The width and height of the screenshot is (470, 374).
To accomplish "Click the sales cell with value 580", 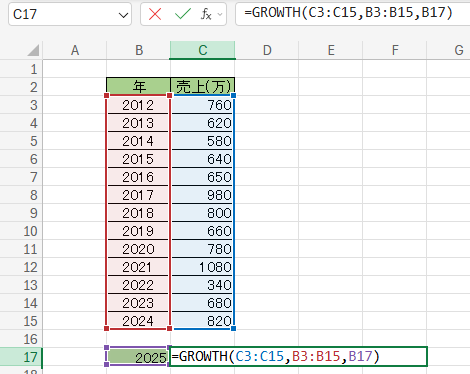I will [203, 141].
